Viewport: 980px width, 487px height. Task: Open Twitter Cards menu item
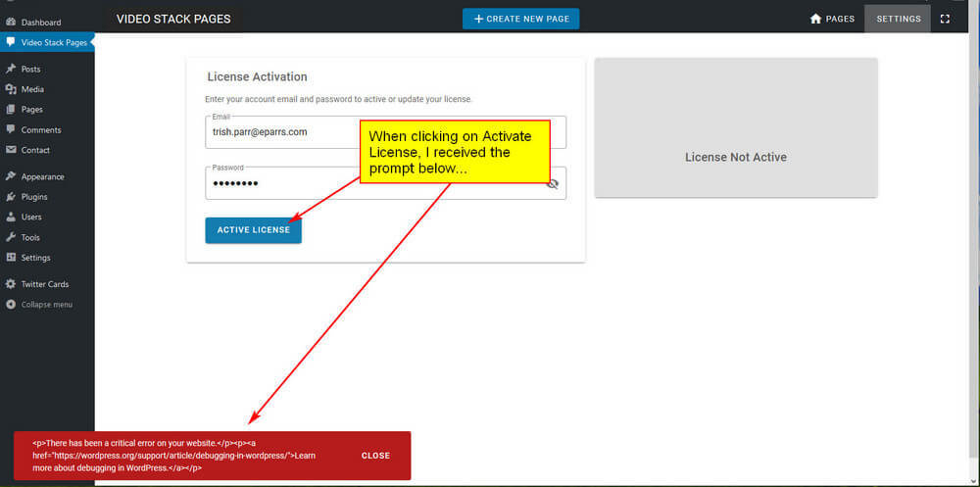(x=47, y=284)
